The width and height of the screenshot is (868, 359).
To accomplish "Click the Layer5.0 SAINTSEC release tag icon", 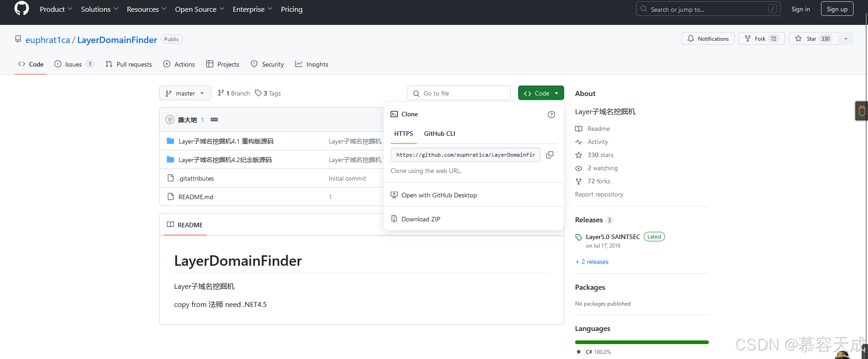I will point(579,237).
